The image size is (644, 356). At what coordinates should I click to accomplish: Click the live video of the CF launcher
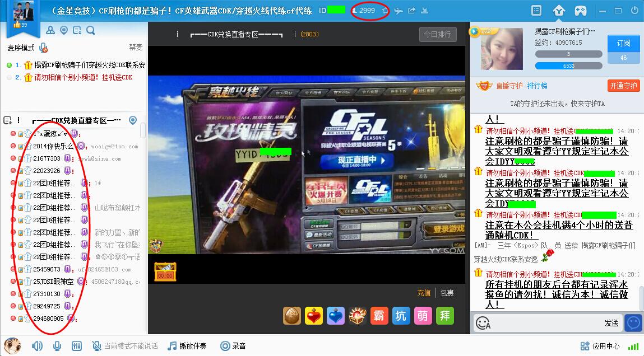point(307,165)
